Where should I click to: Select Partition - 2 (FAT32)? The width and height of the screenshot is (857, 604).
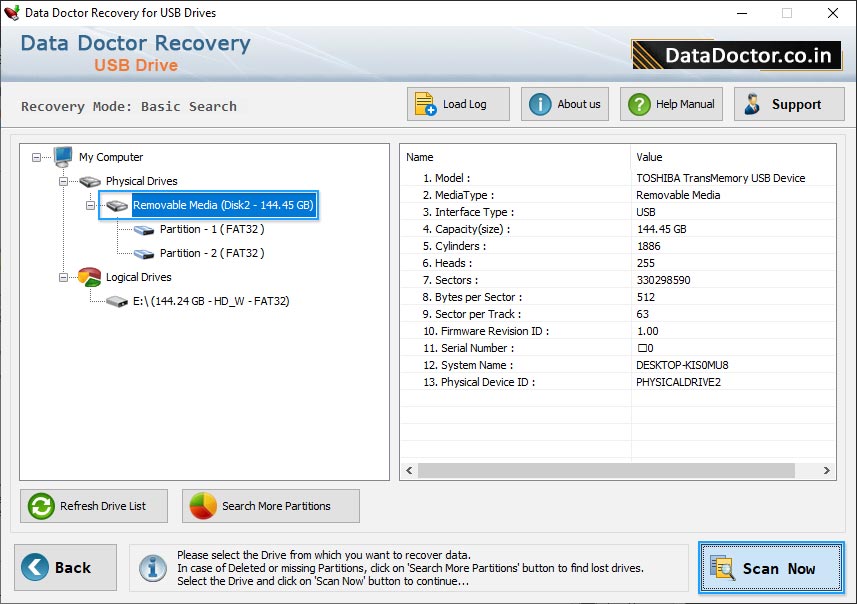[x=211, y=253]
